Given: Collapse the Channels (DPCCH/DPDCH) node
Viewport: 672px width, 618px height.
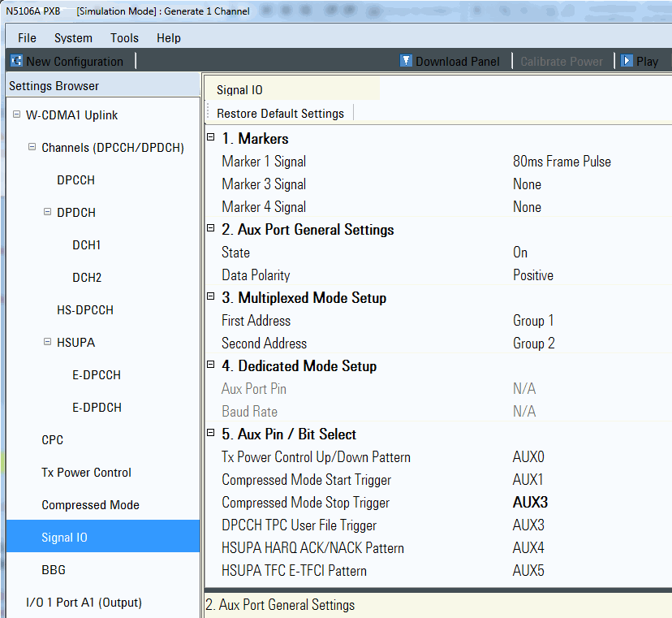Looking at the screenshot, I should point(32,147).
